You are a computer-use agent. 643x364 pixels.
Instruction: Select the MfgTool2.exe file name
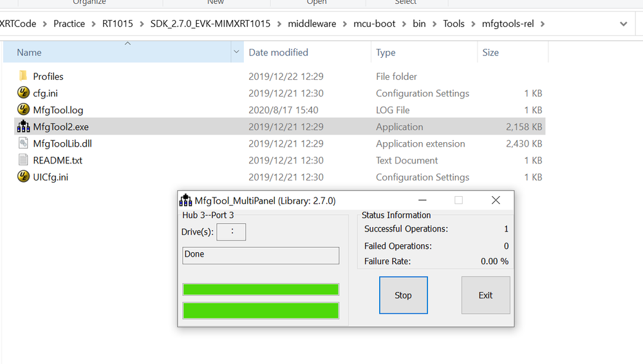(61, 127)
